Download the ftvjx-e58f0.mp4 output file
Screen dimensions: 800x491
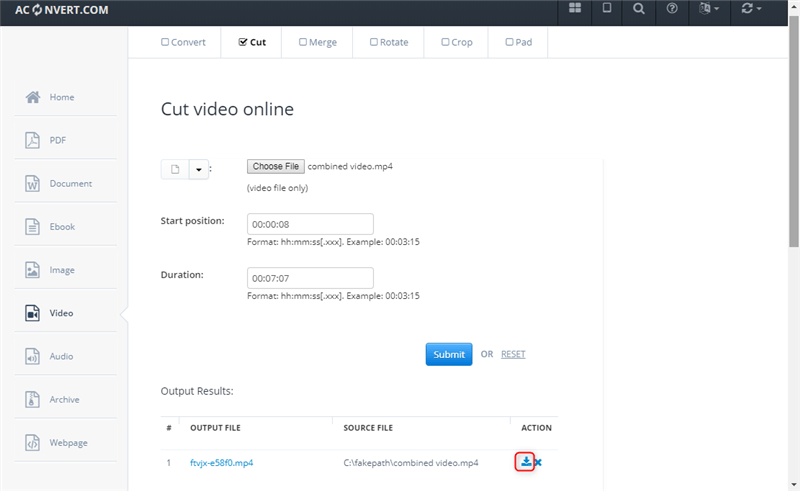tap(525, 462)
